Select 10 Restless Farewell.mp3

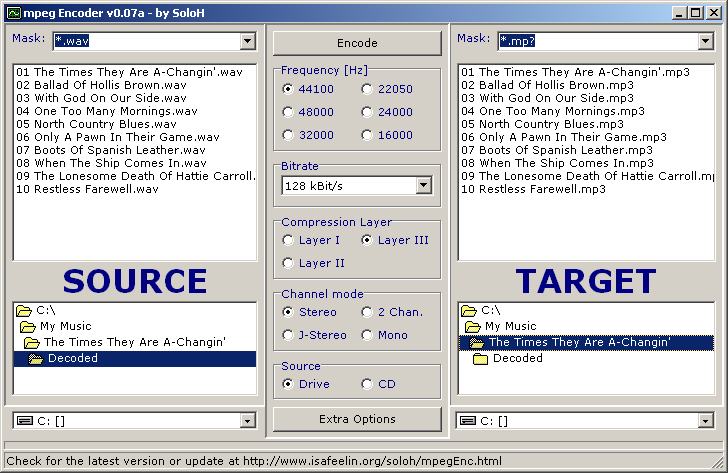coord(533,189)
